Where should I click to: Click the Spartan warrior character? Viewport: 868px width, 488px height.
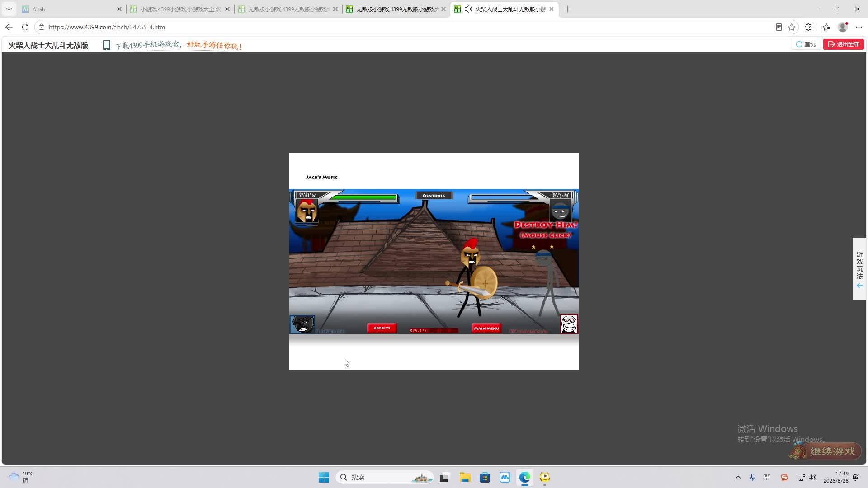(x=472, y=278)
